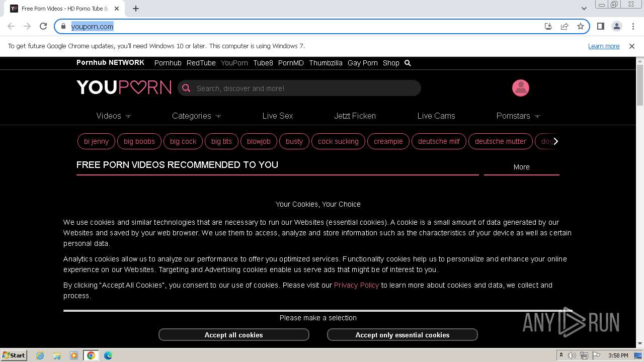Toggle the Chrome side panel icon
Screen dimensions: 644x362
[600, 26]
